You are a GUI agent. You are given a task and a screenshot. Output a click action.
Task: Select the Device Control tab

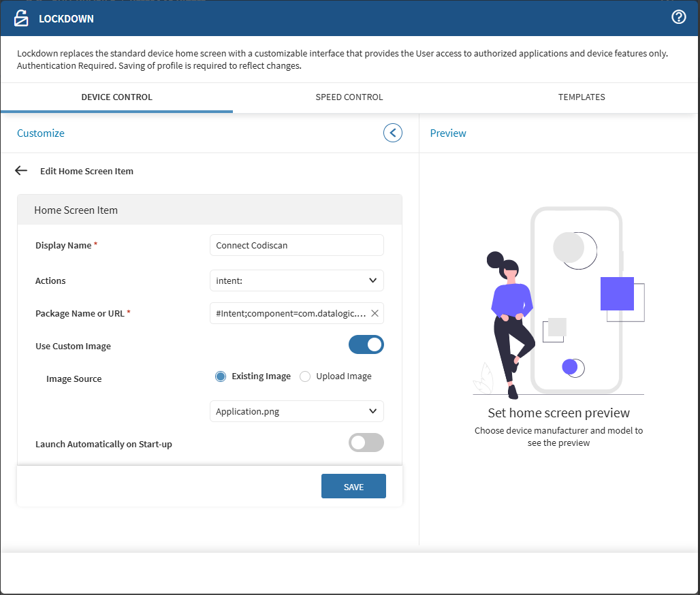tap(116, 97)
